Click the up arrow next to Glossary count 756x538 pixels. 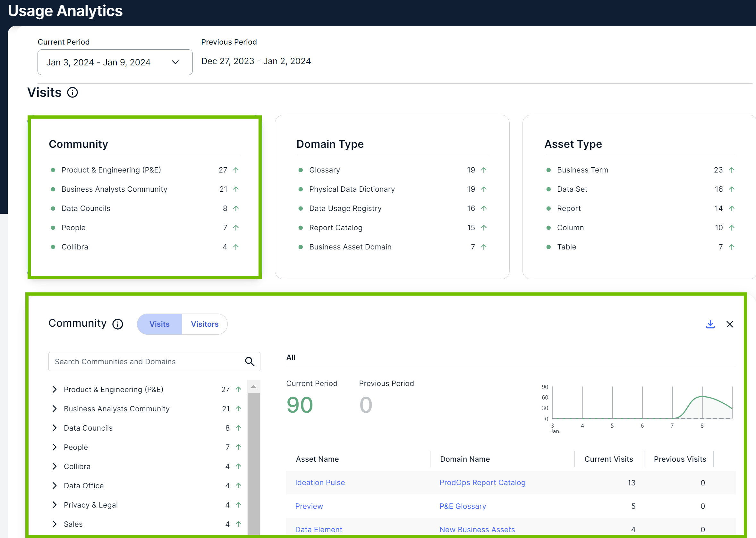tap(484, 170)
